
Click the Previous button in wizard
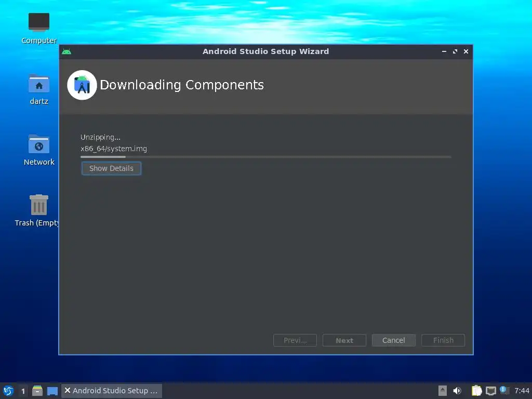295,340
